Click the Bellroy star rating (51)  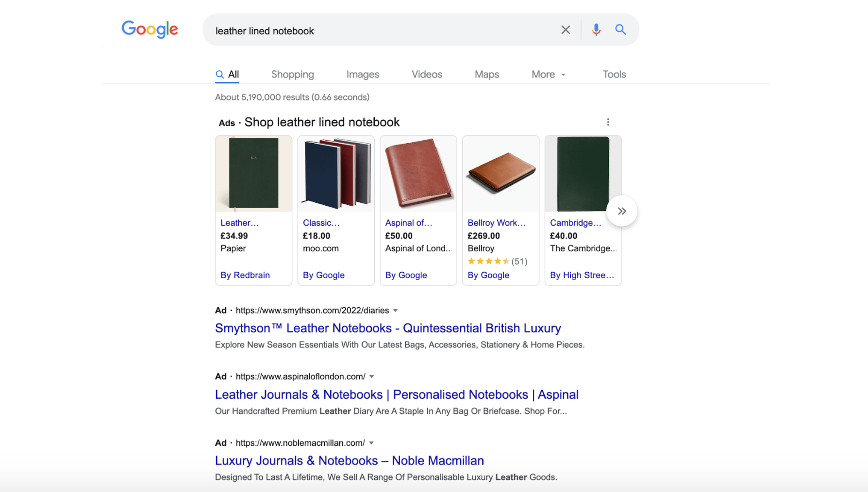pyautogui.click(x=498, y=262)
